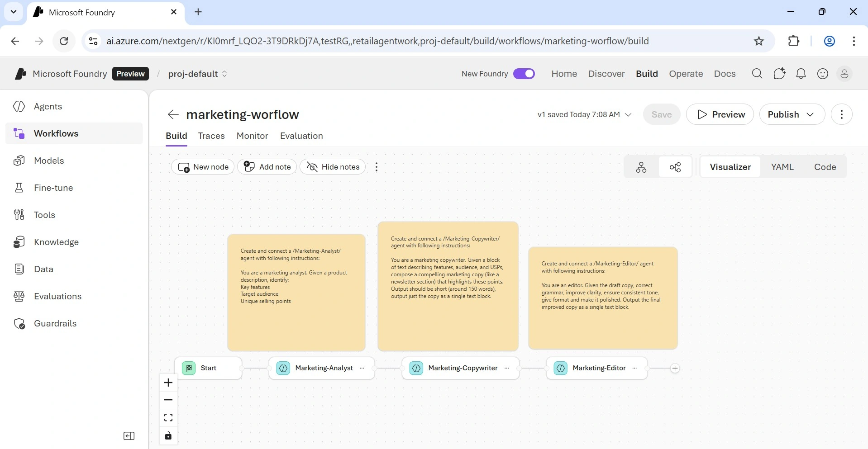Open Marketing-Editor node options ellipsis
Viewport: 868px width, 449px height.
pos(634,368)
